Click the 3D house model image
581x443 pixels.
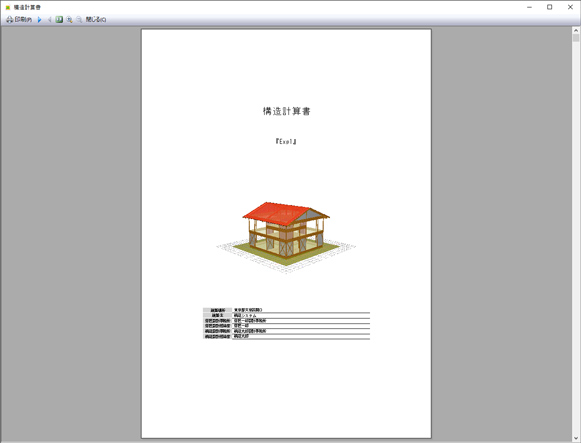click(x=286, y=237)
